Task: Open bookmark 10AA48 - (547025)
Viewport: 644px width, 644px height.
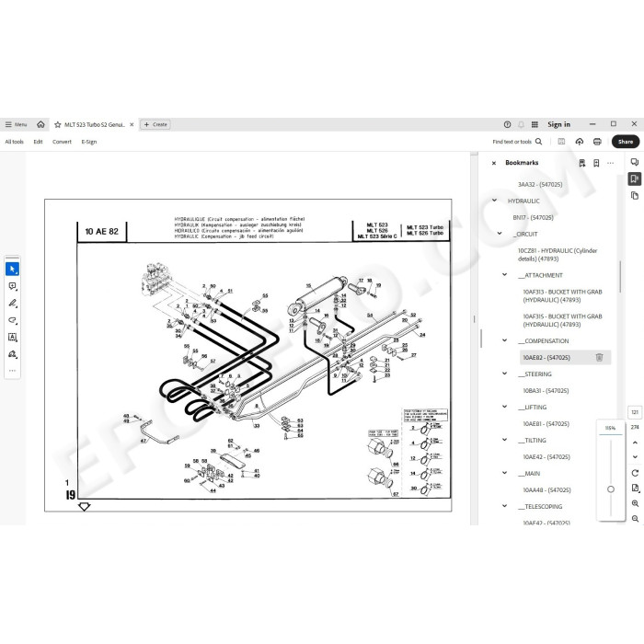Action: click(x=546, y=490)
